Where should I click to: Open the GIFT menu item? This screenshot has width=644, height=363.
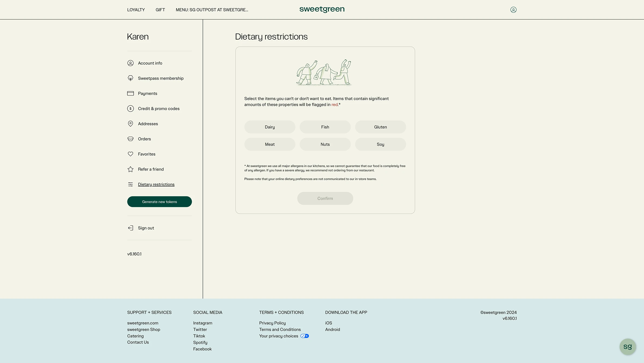[x=160, y=10]
